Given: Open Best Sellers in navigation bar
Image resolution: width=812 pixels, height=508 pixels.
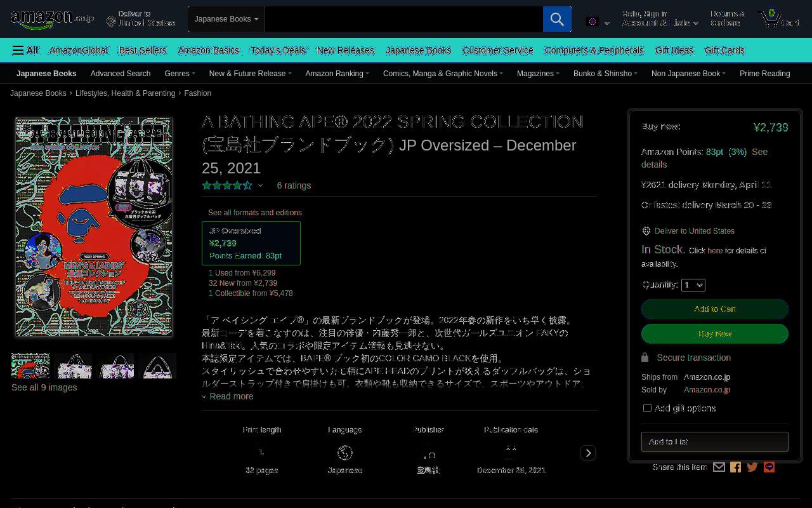Looking at the screenshot, I should [x=143, y=50].
